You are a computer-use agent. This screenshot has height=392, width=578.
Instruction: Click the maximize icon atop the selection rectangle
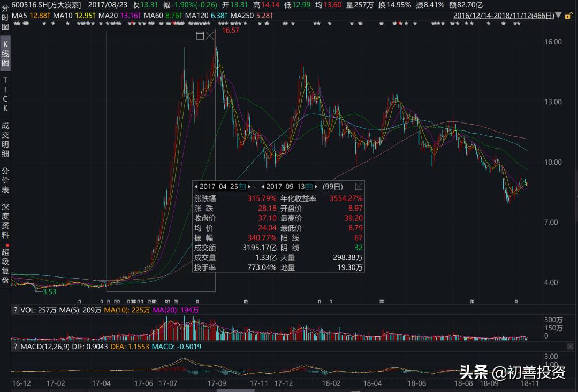pyautogui.click(x=200, y=35)
